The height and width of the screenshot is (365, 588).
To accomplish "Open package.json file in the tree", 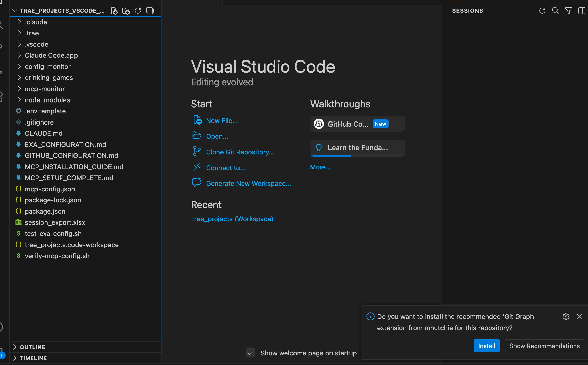I will [x=45, y=211].
